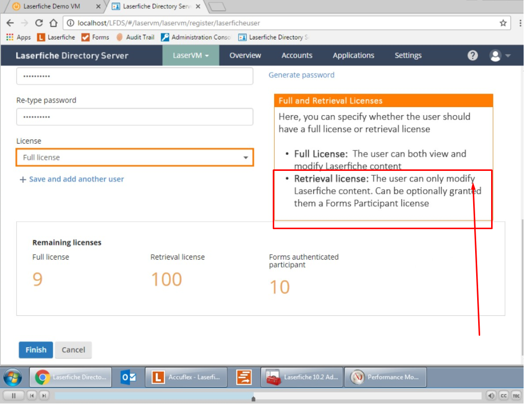The height and width of the screenshot is (405, 532).
Task: Click Save and add another user
Action: point(72,179)
